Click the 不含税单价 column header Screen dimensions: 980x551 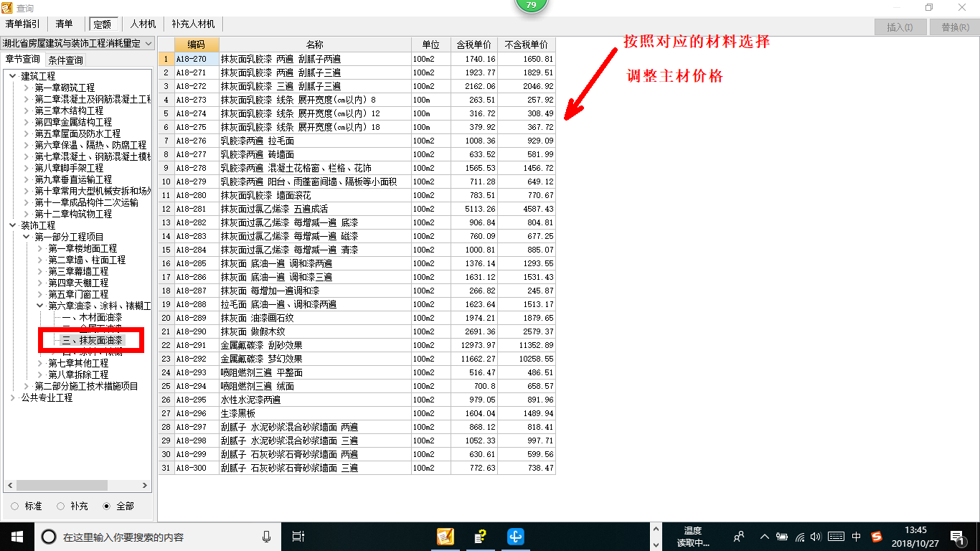click(x=527, y=44)
